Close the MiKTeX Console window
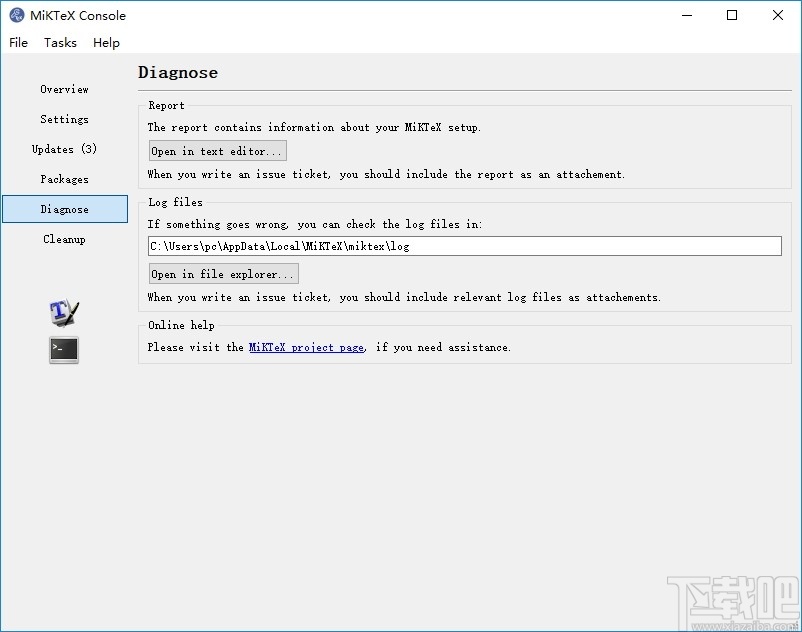Image resolution: width=802 pixels, height=632 pixels. 778,15
